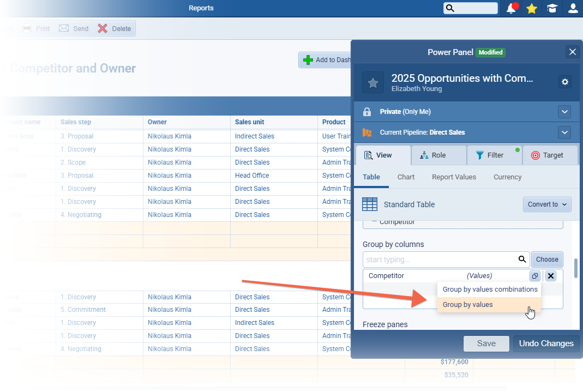Screen dimensions: 583x392
Task: Remove Competitor group using the X icon
Action: (x=551, y=276)
